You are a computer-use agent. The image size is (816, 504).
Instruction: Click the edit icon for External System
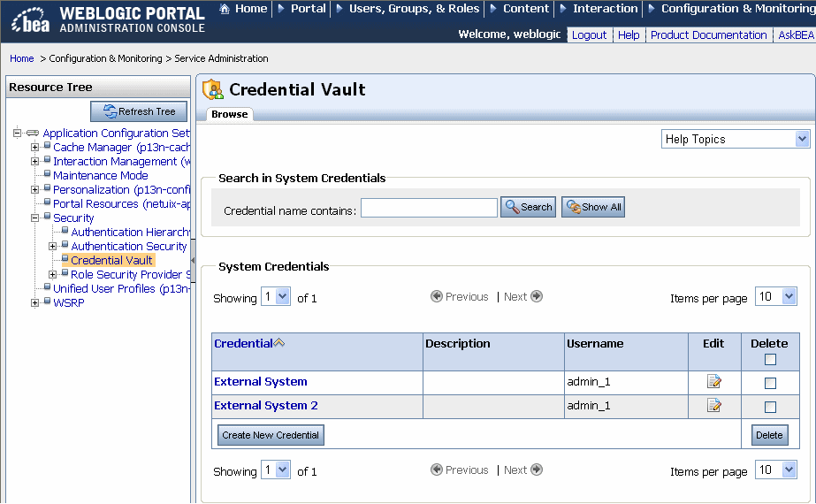[x=714, y=382]
